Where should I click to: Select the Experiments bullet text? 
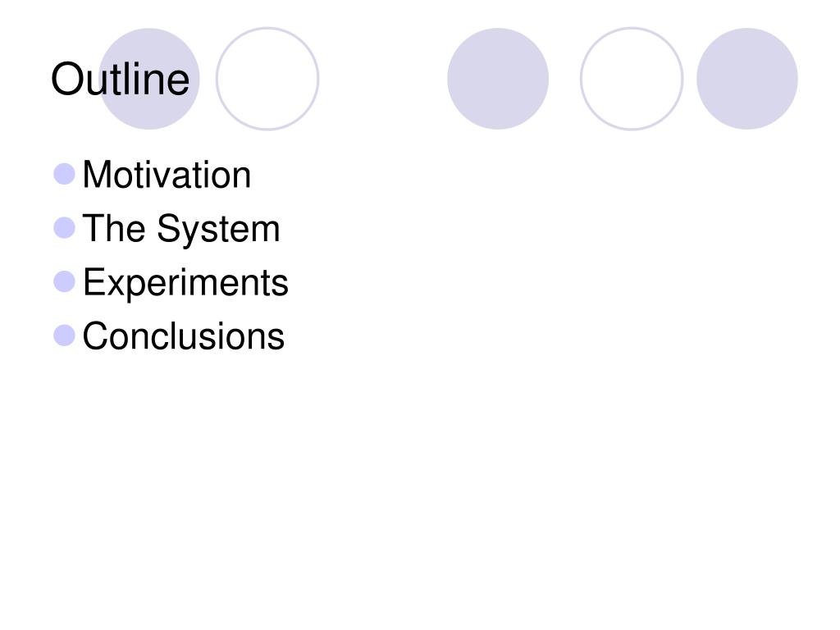pyautogui.click(x=185, y=284)
